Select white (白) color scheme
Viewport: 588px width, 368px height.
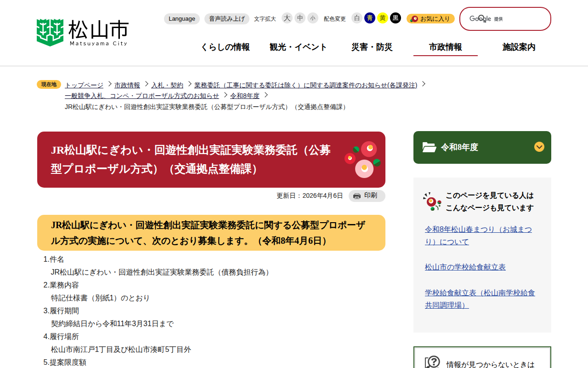click(357, 18)
